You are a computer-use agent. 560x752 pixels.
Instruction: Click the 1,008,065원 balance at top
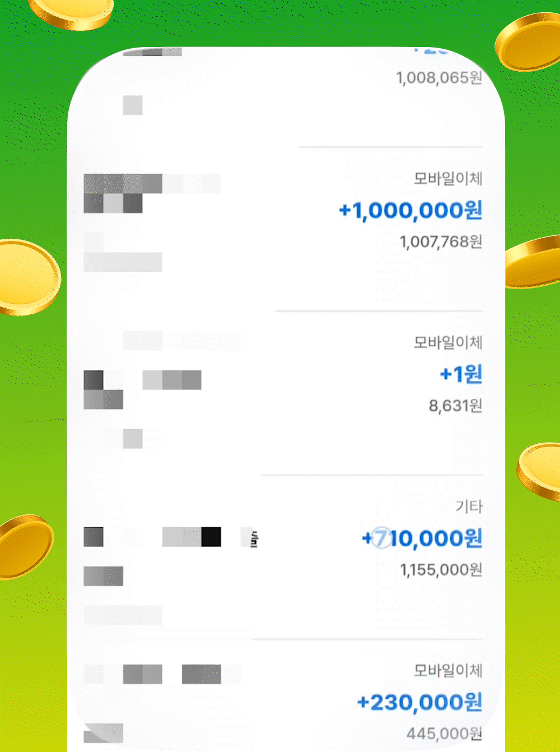[439, 77]
